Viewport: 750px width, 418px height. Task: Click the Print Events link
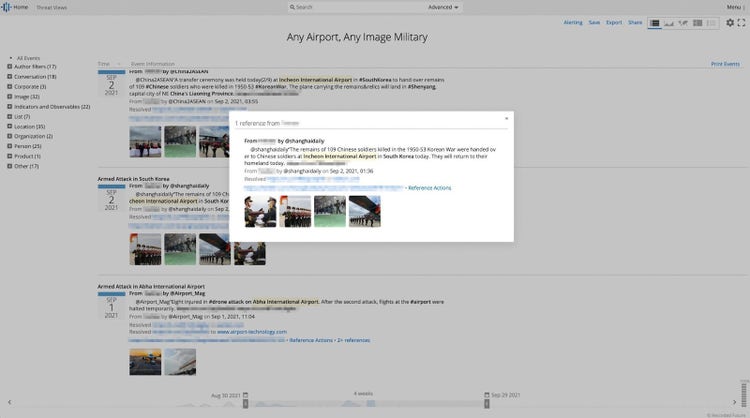pyautogui.click(x=725, y=64)
